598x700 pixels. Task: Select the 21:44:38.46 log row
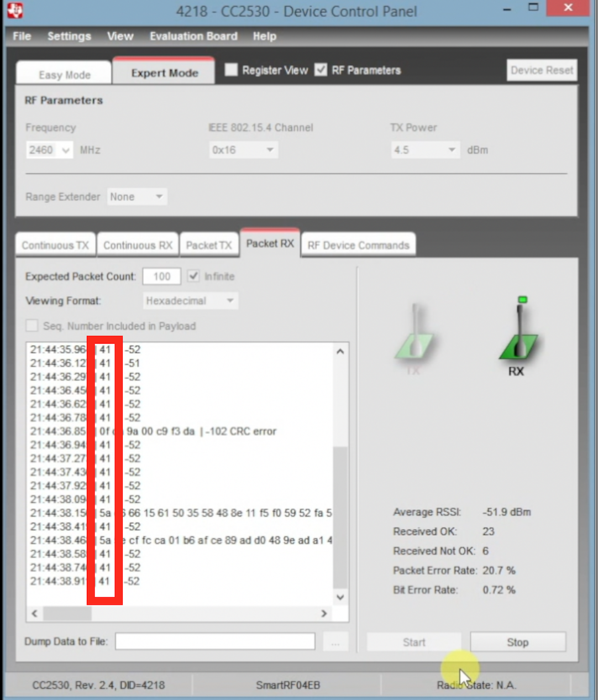pos(180,540)
